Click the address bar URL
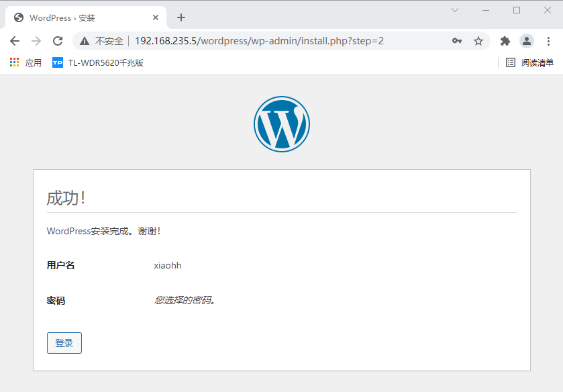 (259, 41)
